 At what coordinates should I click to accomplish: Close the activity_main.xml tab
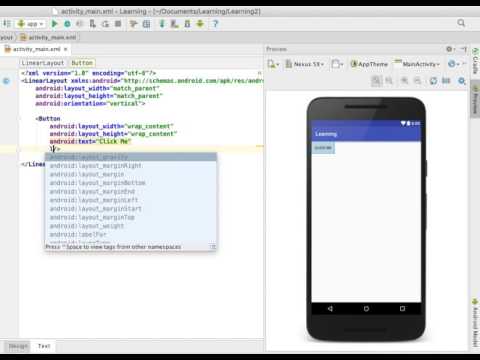point(66,49)
